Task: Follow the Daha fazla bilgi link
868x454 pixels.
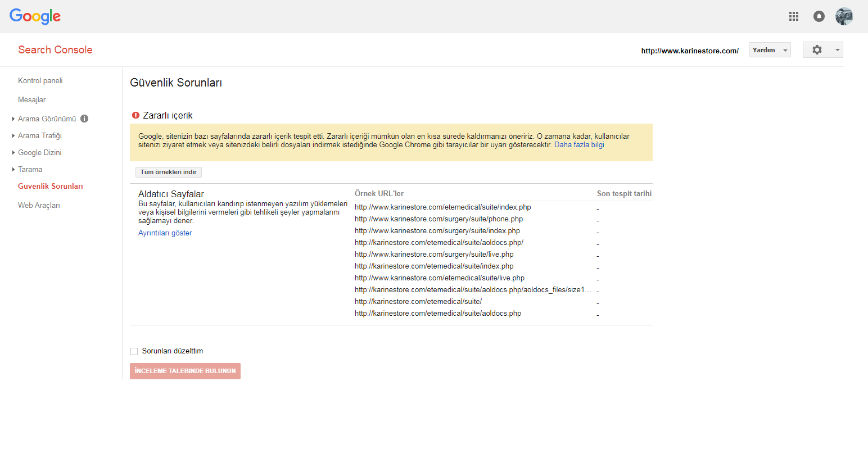Action: coord(579,144)
